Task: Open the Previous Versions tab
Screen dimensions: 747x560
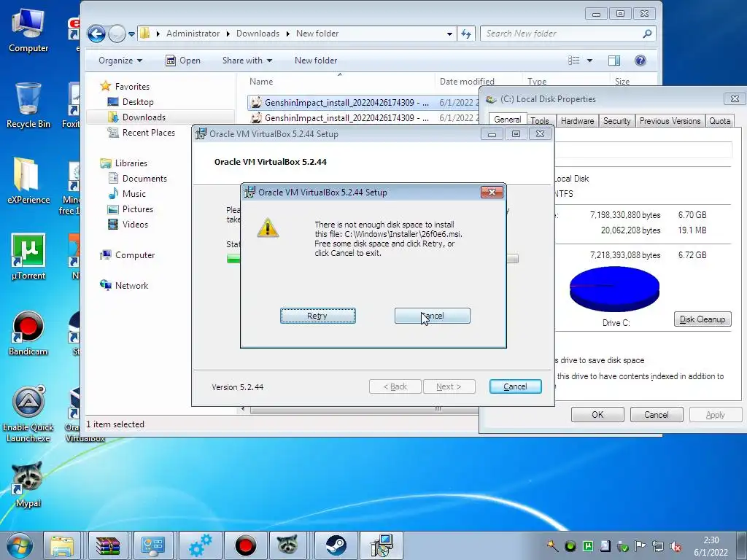Action: coord(670,121)
